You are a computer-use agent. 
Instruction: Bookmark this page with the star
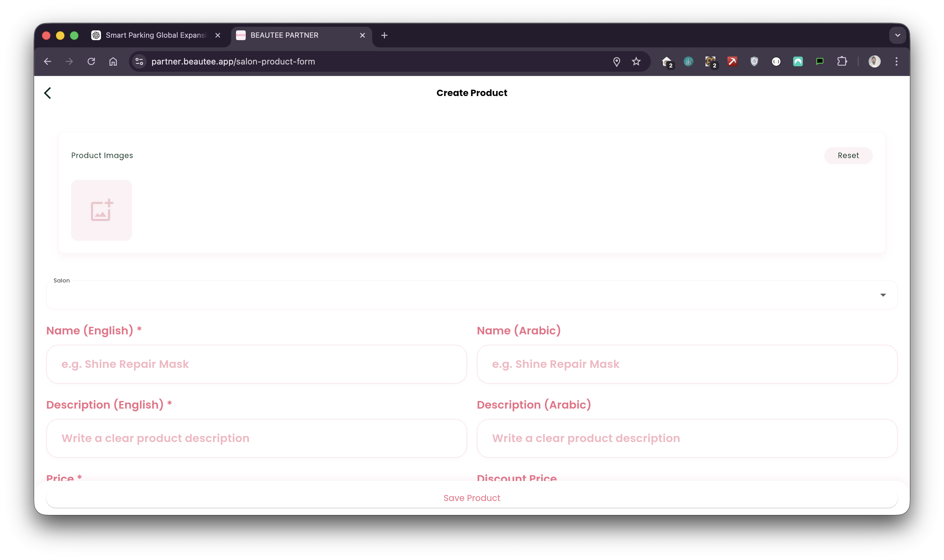point(637,61)
